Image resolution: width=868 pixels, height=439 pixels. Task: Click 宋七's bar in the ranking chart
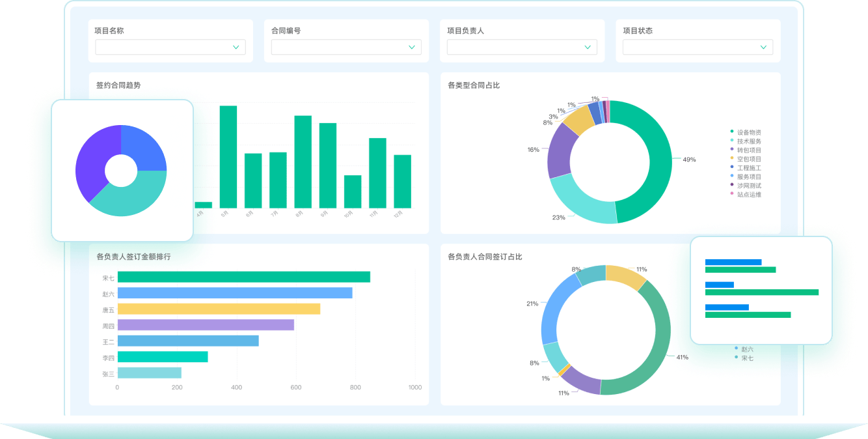[x=244, y=277]
